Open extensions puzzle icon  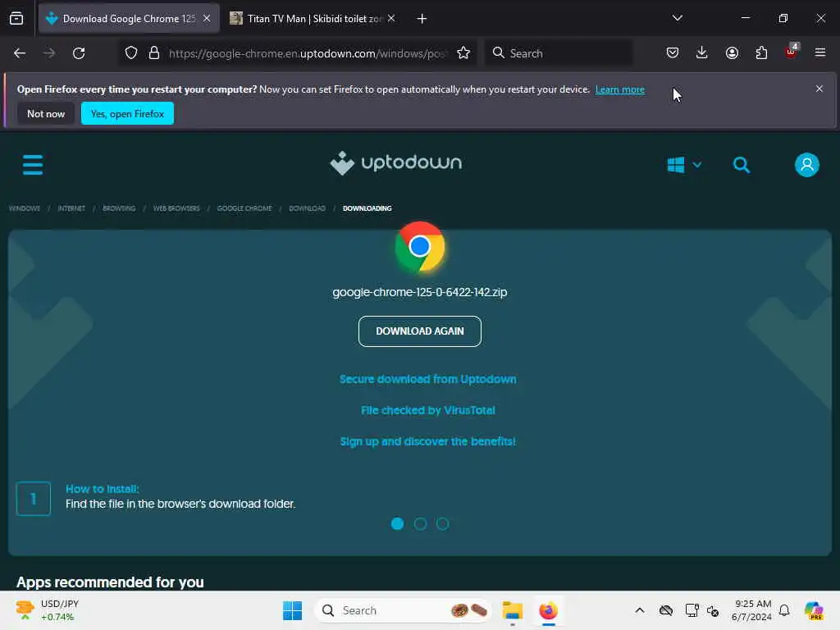click(761, 52)
